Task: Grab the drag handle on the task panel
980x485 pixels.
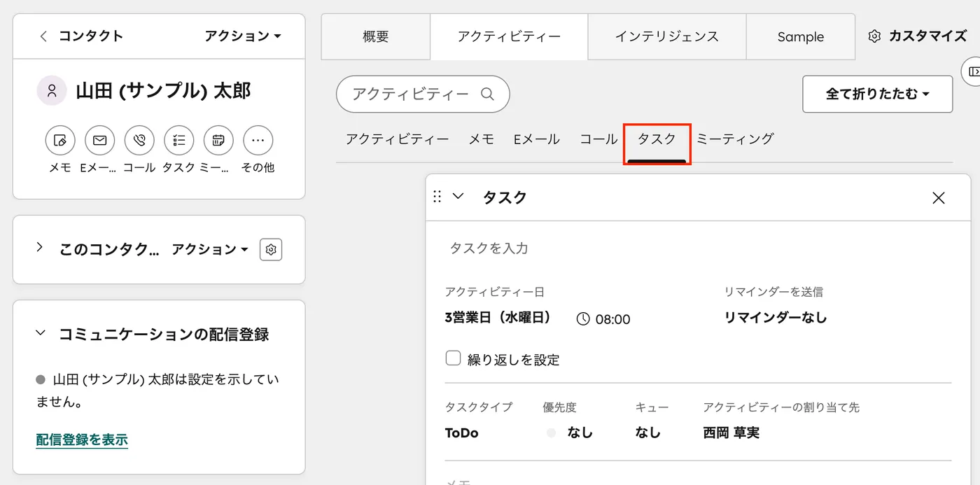Action: tap(436, 197)
